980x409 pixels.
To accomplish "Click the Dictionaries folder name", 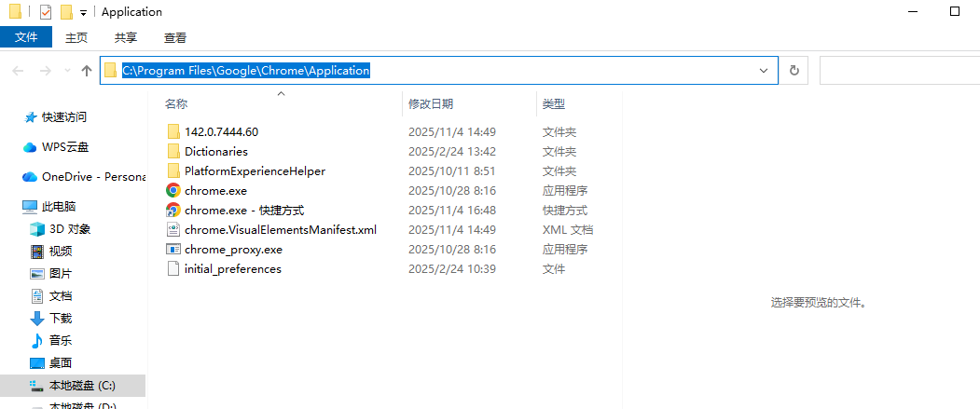I will [x=216, y=151].
